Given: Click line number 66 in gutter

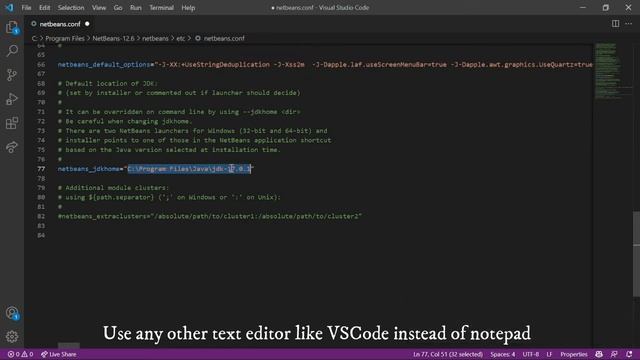Looking at the screenshot, I should (x=41, y=64).
